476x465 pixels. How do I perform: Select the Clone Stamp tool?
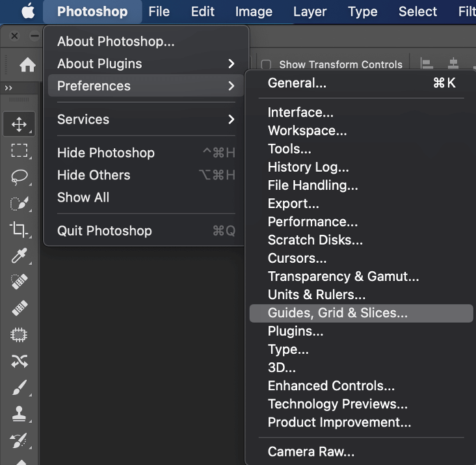point(19,414)
